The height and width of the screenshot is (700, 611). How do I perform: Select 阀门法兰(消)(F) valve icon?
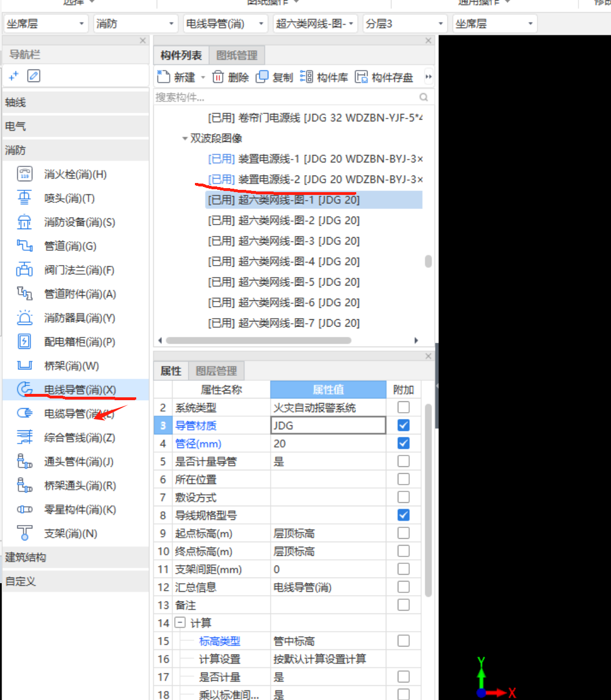(x=25, y=270)
